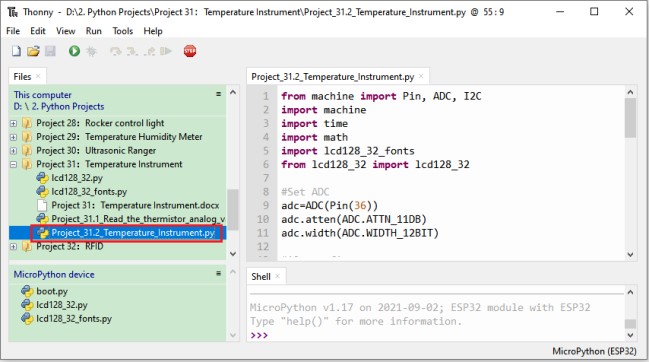Open the Run menu
The height and width of the screenshot is (362, 650).
tap(94, 31)
